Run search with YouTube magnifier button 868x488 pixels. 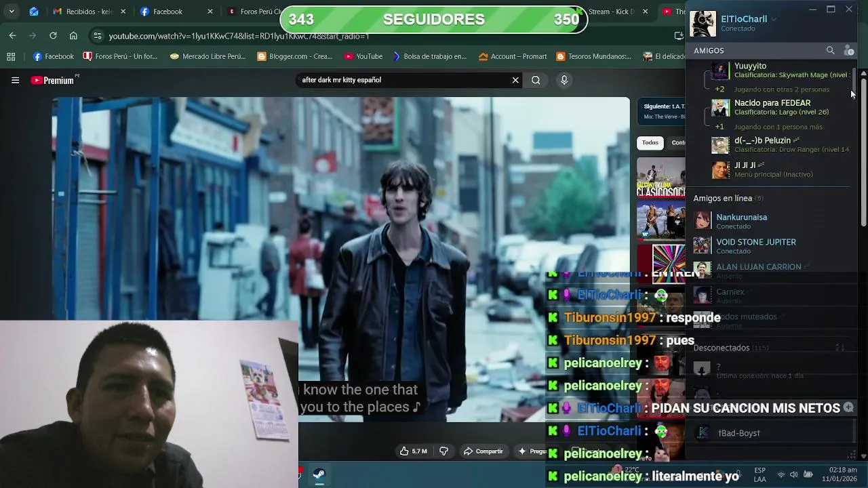[x=536, y=80]
